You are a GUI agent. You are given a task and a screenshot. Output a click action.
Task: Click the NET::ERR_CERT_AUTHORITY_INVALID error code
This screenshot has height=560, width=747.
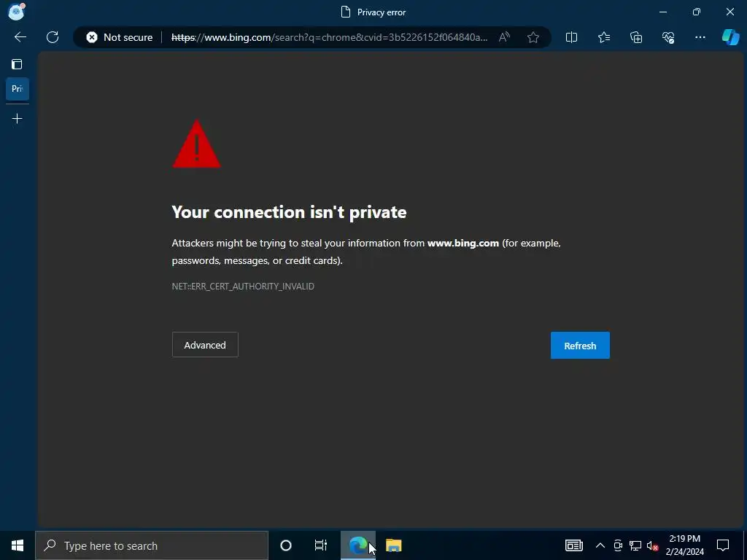point(243,286)
